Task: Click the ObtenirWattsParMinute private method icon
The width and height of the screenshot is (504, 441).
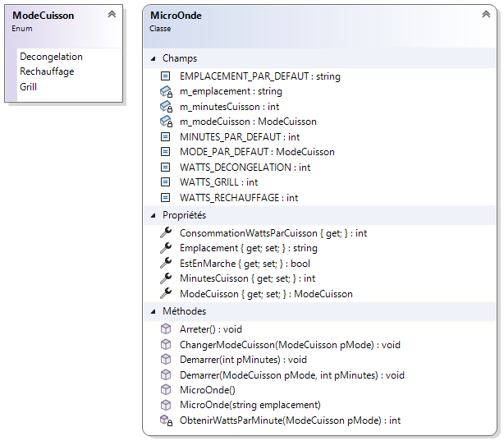Action: [165, 420]
